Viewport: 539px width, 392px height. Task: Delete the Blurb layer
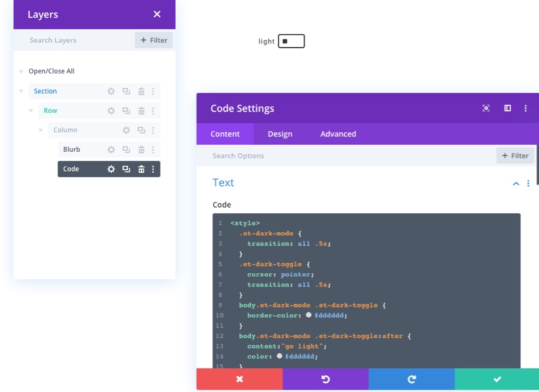(x=141, y=149)
